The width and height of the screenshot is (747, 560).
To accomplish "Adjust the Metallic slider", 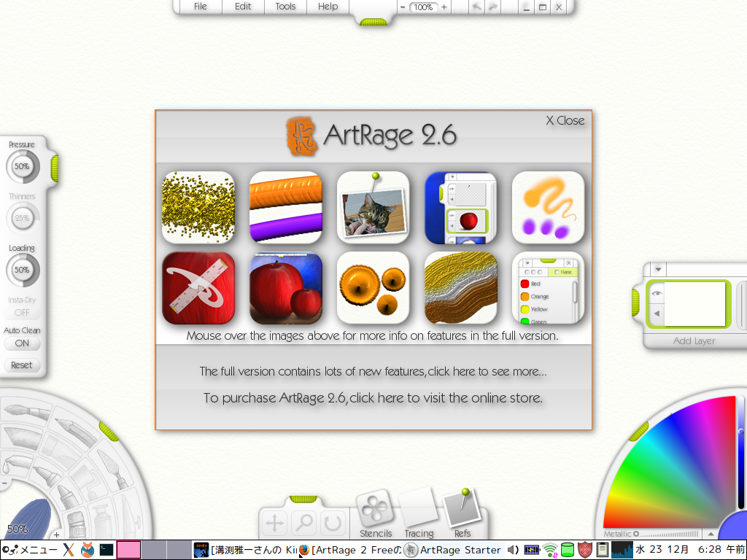I will point(667,534).
